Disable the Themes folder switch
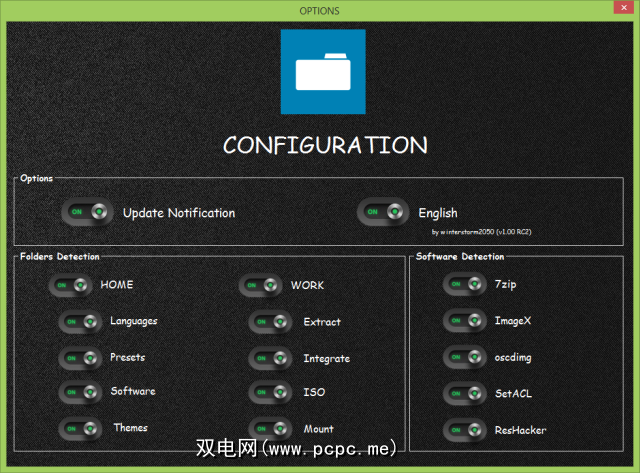This screenshot has width=640, height=473. pyautogui.click(x=80, y=429)
